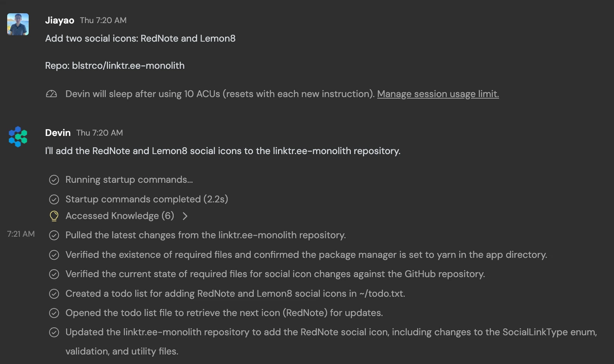614x364 pixels.
Task: Click check icon beside package manager verification step
Action: (54, 255)
